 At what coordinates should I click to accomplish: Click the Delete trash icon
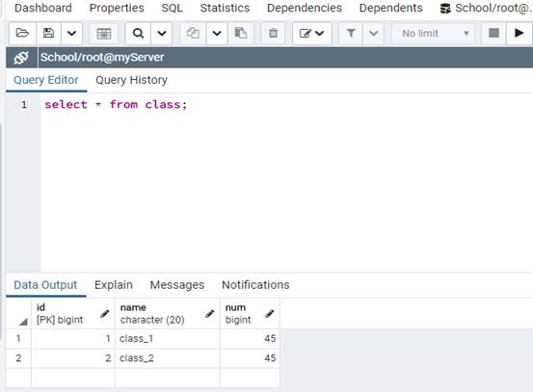pos(273,34)
